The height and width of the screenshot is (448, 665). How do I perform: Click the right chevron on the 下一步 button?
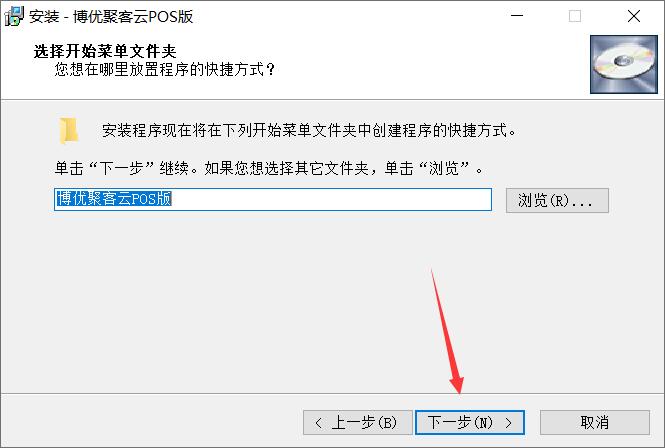click(x=508, y=423)
